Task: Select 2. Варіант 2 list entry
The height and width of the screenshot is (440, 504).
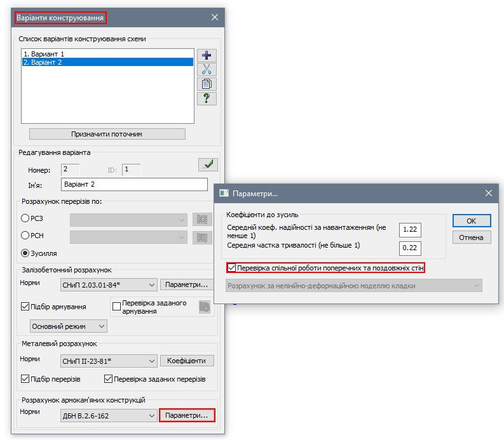Action: click(x=43, y=62)
